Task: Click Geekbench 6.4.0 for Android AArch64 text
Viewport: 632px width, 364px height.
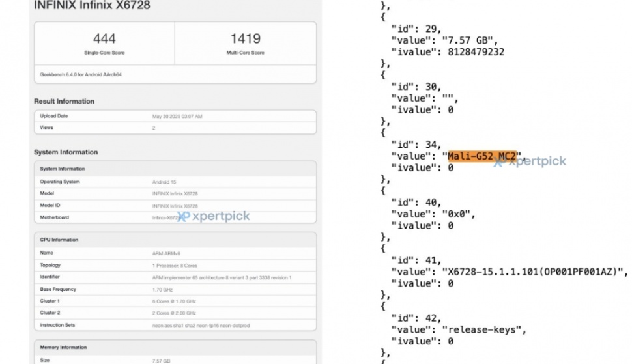Action: (x=81, y=74)
